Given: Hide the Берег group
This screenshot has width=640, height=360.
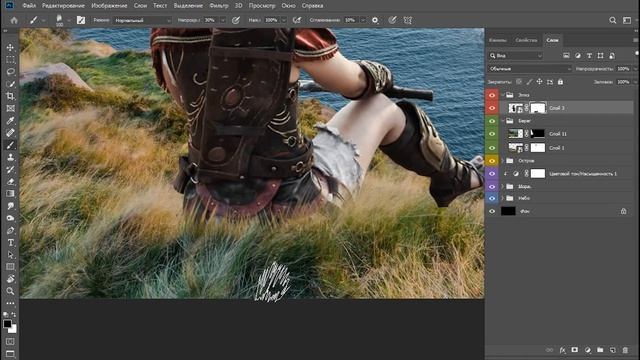Looking at the screenshot, I should tap(492, 121).
